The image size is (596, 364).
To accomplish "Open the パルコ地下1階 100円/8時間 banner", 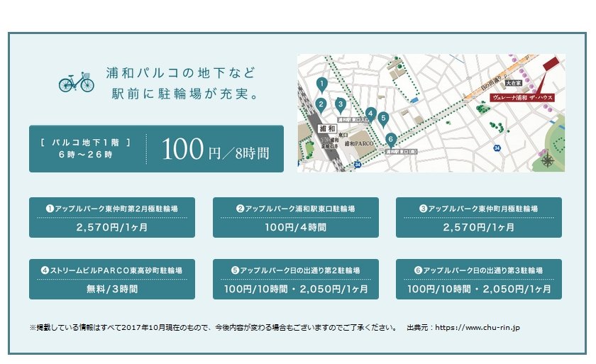I will (156, 148).
